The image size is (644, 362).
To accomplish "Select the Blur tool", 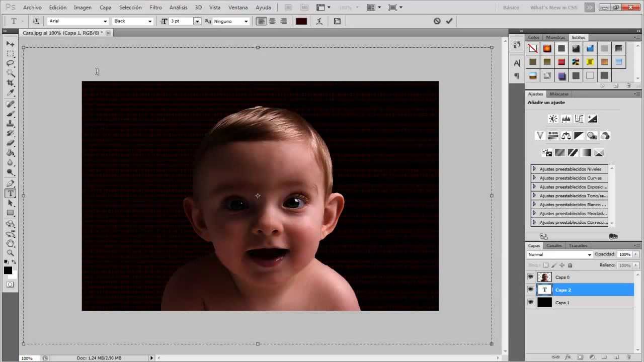I will (10, 163).
